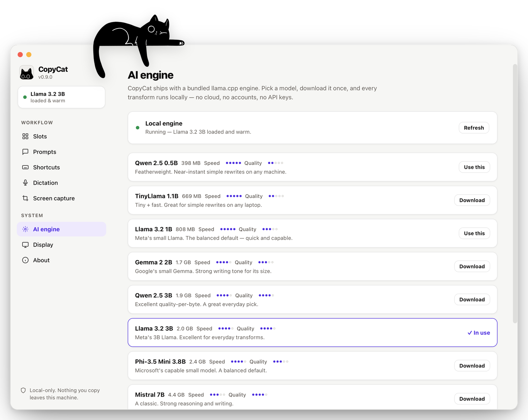Click the Phi-3.5 Mini 3.8B model name
Image resolution: width=528 pixels, height=420 pixels.
[160, 362]
